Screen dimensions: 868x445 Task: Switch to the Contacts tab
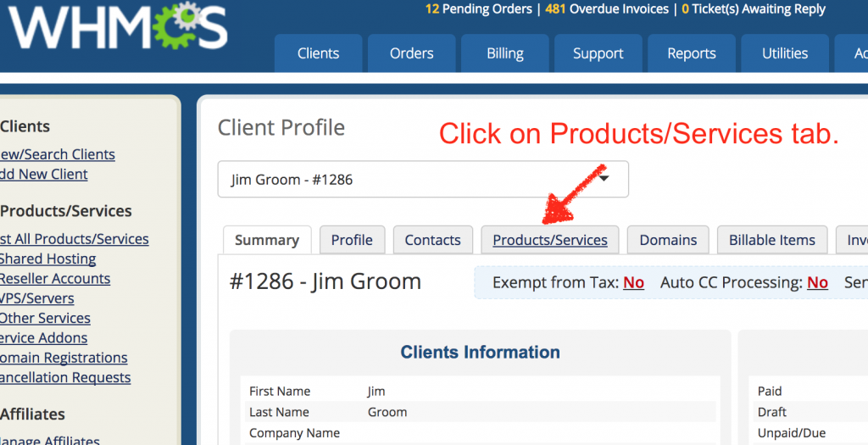(x=433, y=240)
